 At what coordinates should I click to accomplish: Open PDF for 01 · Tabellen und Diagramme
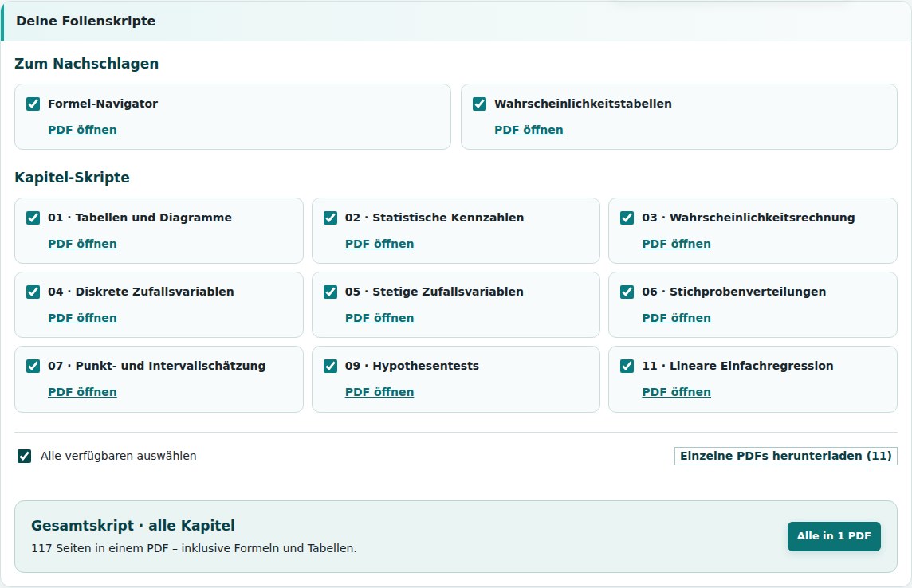82,244
